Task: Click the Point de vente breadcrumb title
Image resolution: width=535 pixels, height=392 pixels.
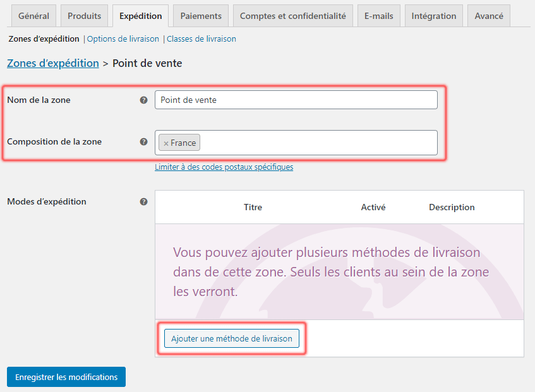Action: click(147, 63)
